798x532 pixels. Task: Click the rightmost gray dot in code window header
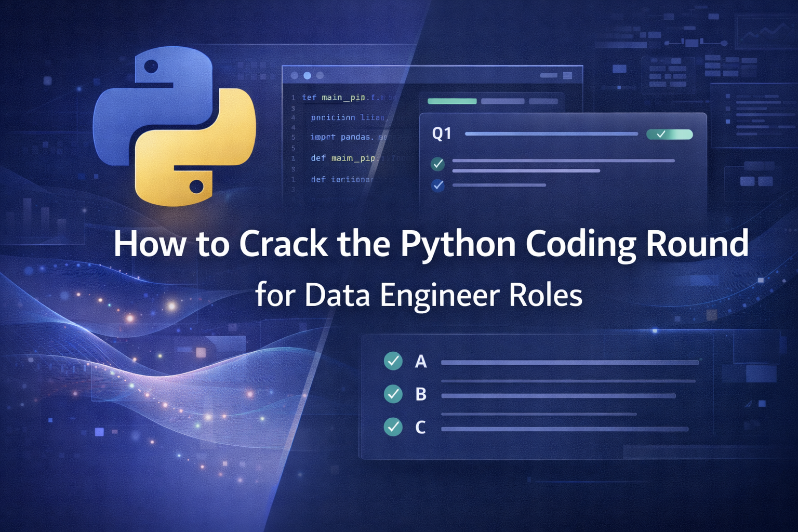click(x=320, y=76)
